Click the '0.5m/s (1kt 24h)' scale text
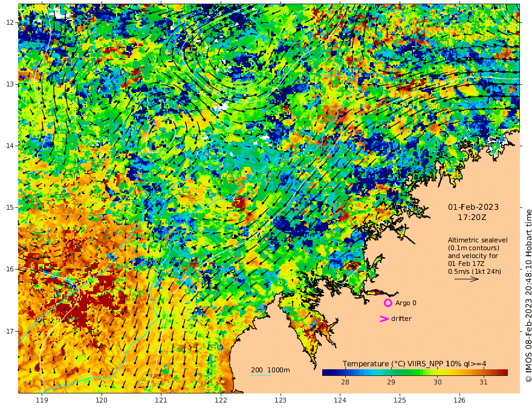This screenshot has height=411, width=532. click(x=475, y=271)
